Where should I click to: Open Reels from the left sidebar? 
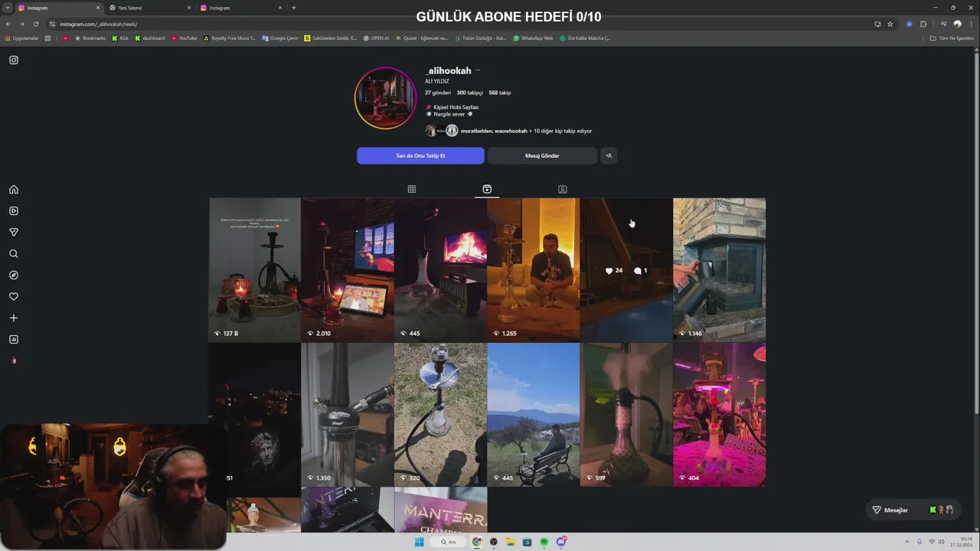(14, 211)
